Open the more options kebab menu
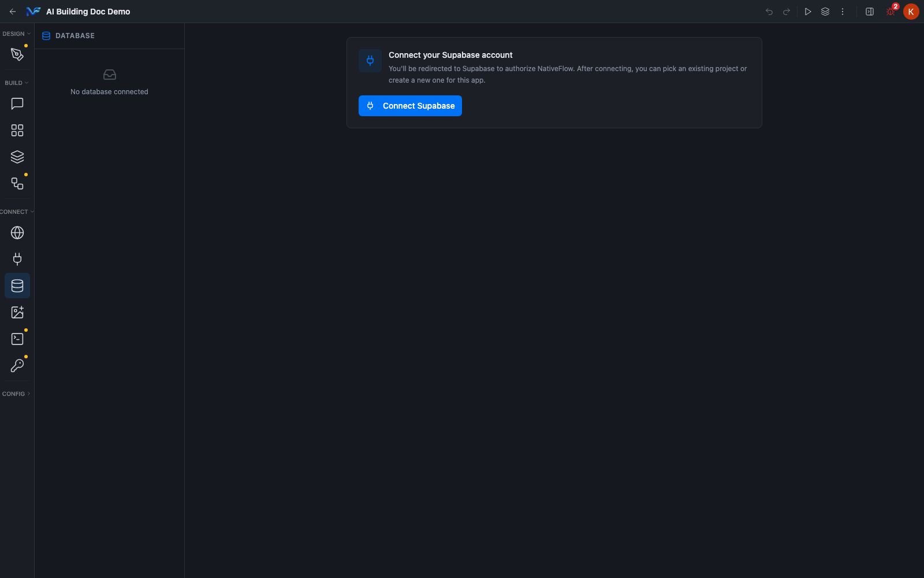924x578 pixels. coord(843,12)
